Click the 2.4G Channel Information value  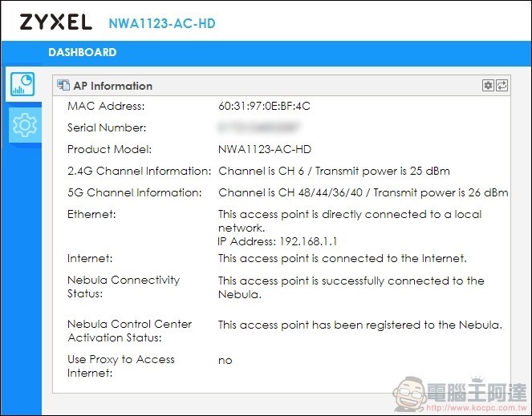pos(334,171)
